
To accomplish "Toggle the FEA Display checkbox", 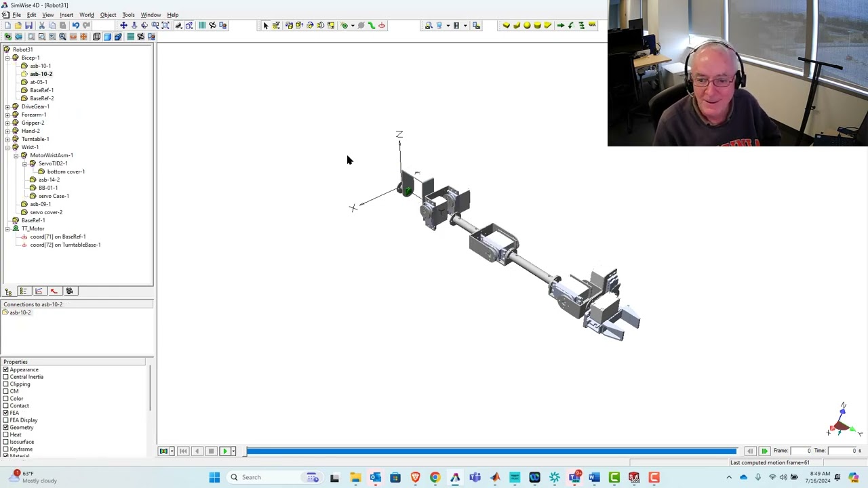I will pyautogui.click(x=5, y=420).
